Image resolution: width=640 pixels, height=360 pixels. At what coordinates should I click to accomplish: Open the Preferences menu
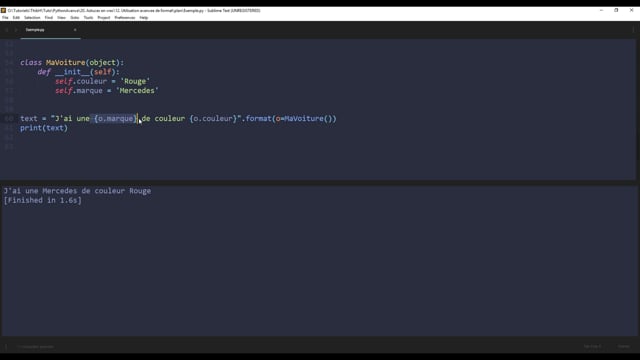point(124,18)
